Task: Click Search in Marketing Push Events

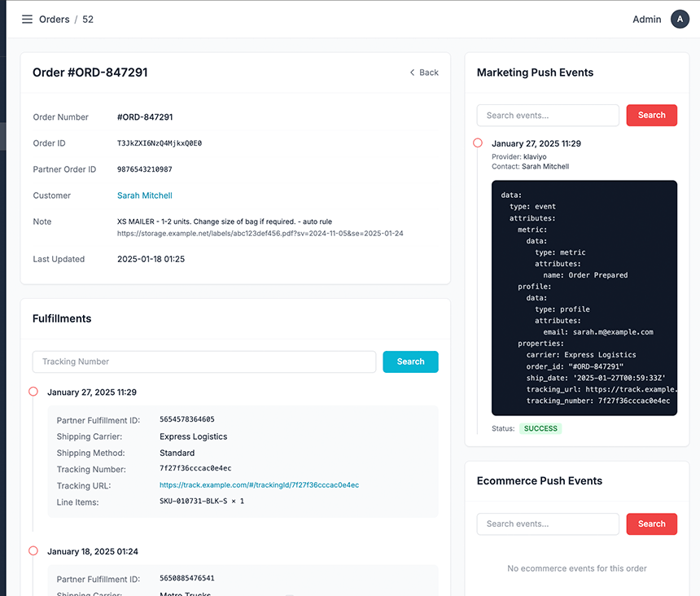Action: pyautogui.click(x=651, y=116)
